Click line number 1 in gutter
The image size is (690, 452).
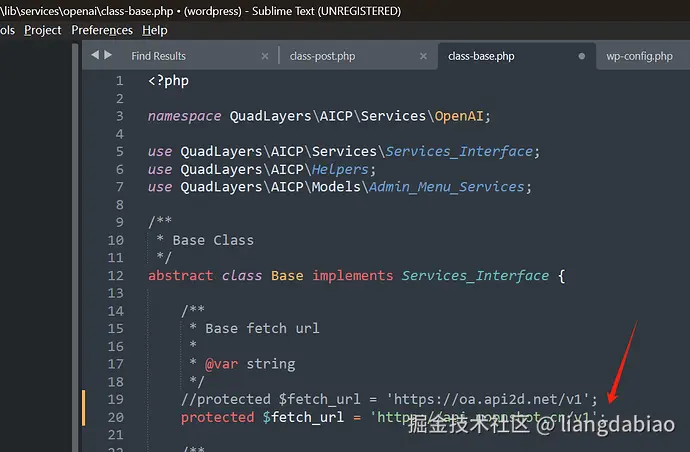coord(120,81)
